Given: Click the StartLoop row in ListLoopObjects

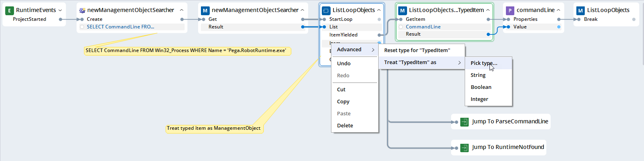Looking at the screenshot, I should coord(352,19).
